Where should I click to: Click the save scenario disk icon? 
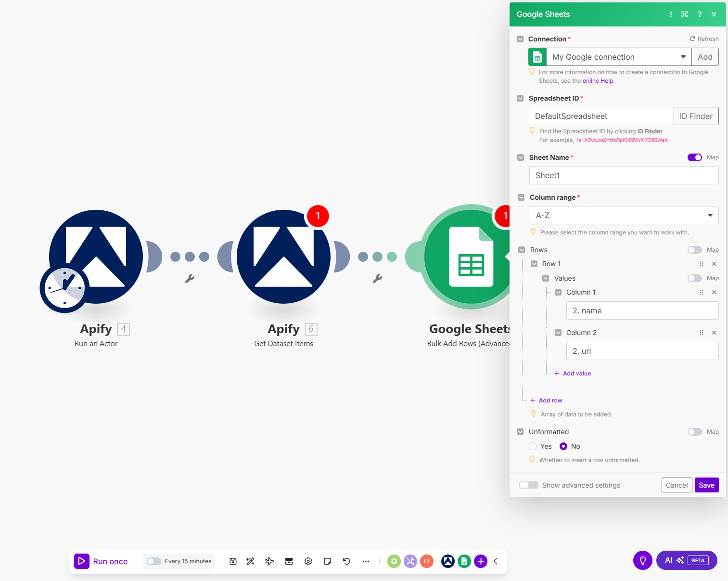coord(233,561)
